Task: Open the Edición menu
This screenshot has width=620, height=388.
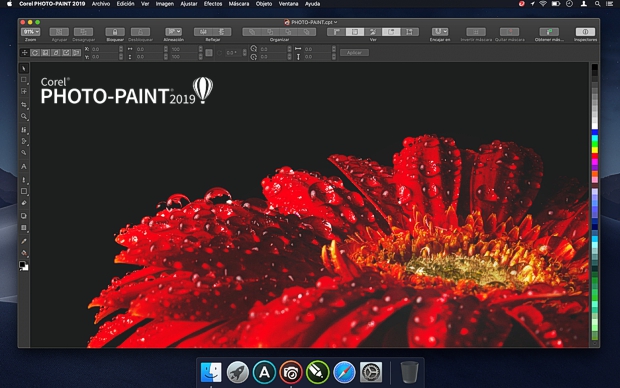Action: (x=125, y=4)
